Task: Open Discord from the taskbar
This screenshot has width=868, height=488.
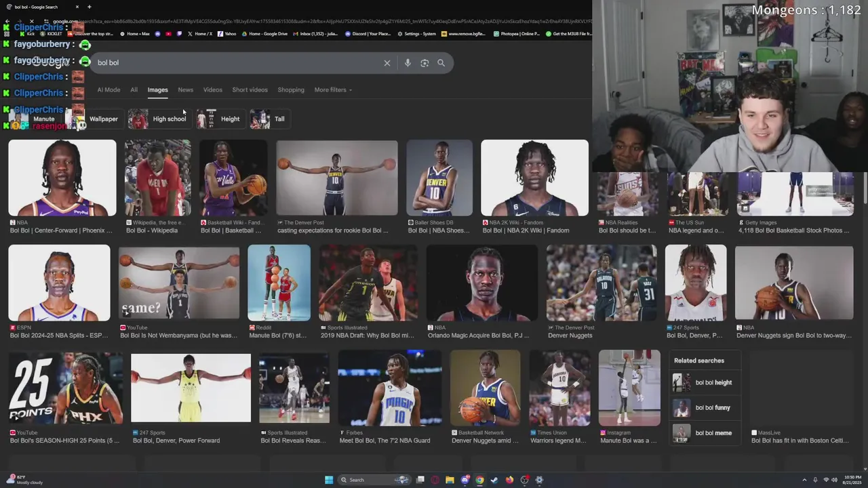Action: click(465, 480)
